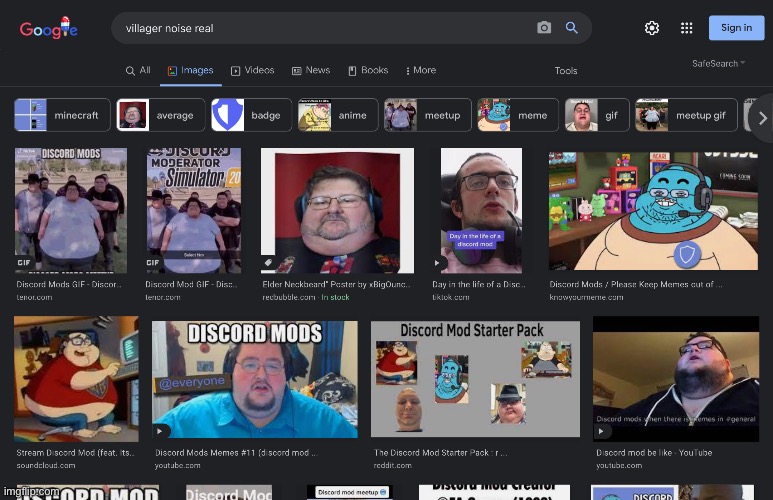
Task: Open Discord Moderator Simulator GIF thumbnail
Action: tap(194, 211)
